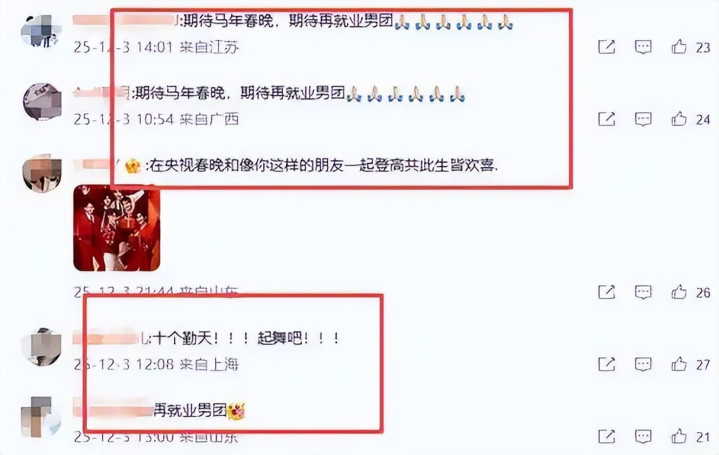Share the comment posted at 10:54
The image size is (719, 455).
[x=607, y=119]
